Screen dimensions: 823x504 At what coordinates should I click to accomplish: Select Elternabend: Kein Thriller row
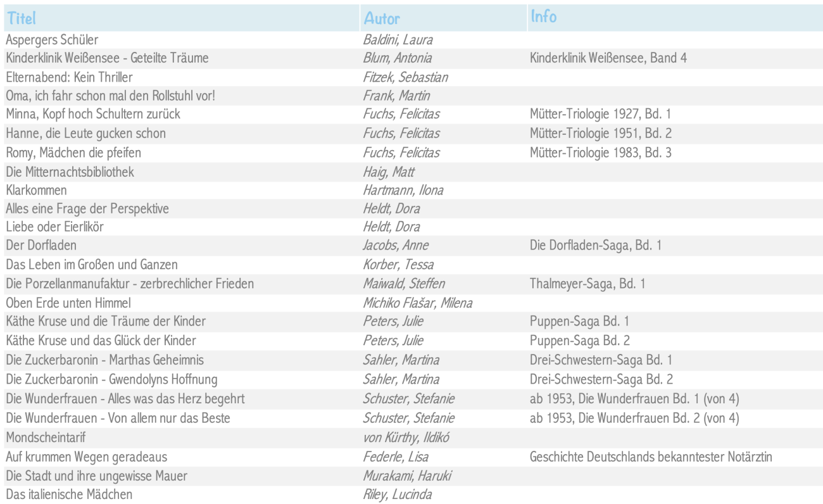tap(411, 77)
